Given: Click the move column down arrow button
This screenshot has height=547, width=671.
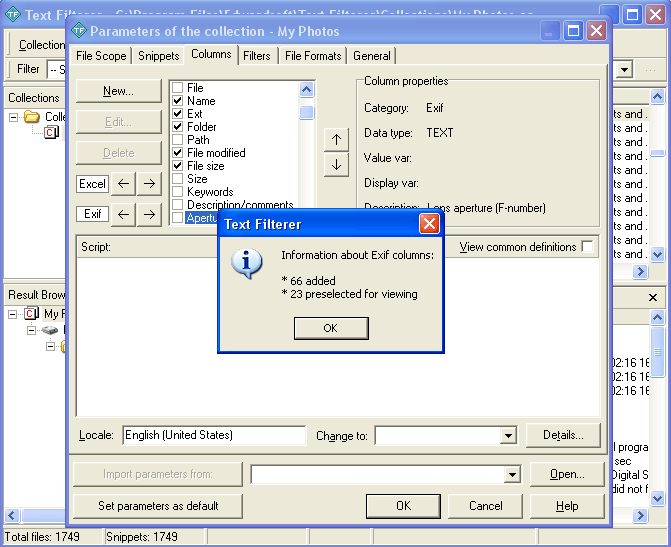Looking at the screenshot, I should [336, 165].
